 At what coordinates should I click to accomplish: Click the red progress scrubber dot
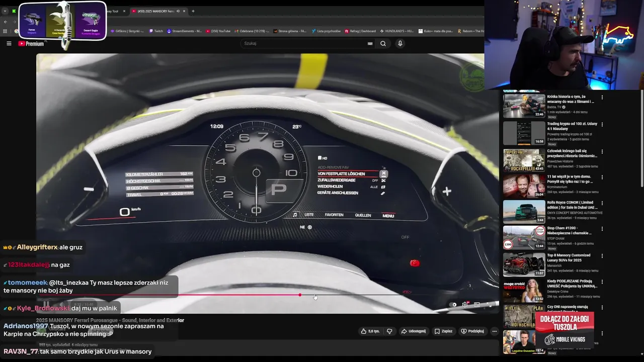pos(300,295)
